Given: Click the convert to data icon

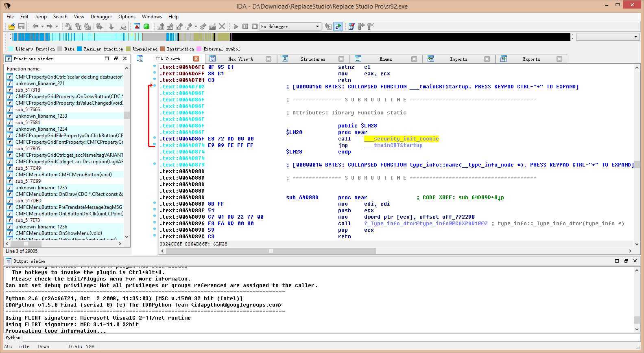Looking at the screenshot, I should tap(170, 26).
